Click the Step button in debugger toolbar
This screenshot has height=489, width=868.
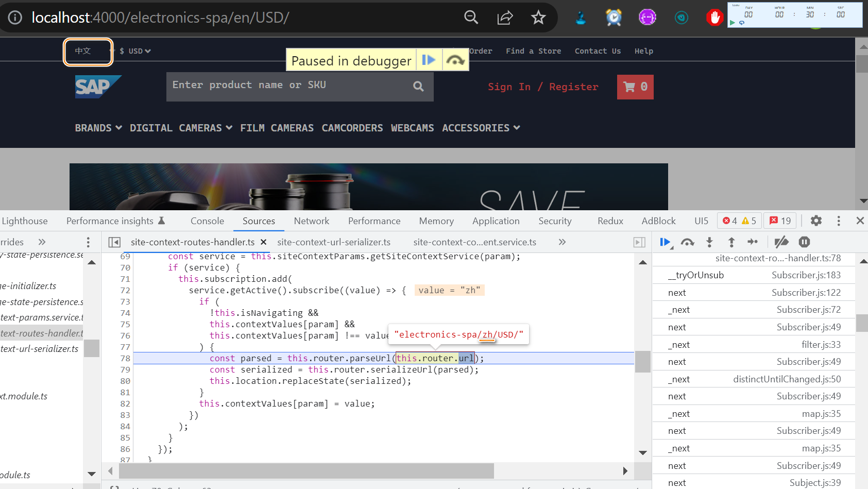(x=753, y=242)
